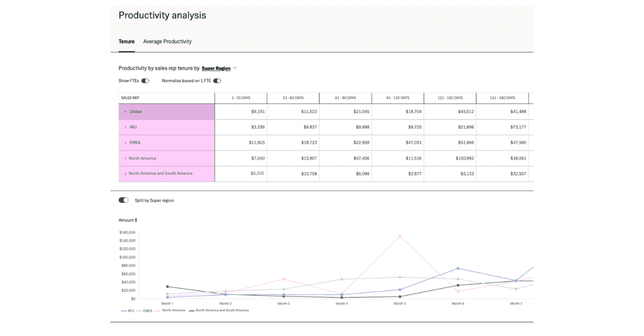Select the $150,992 North America cell
The image size is (644, 336).
450,158
